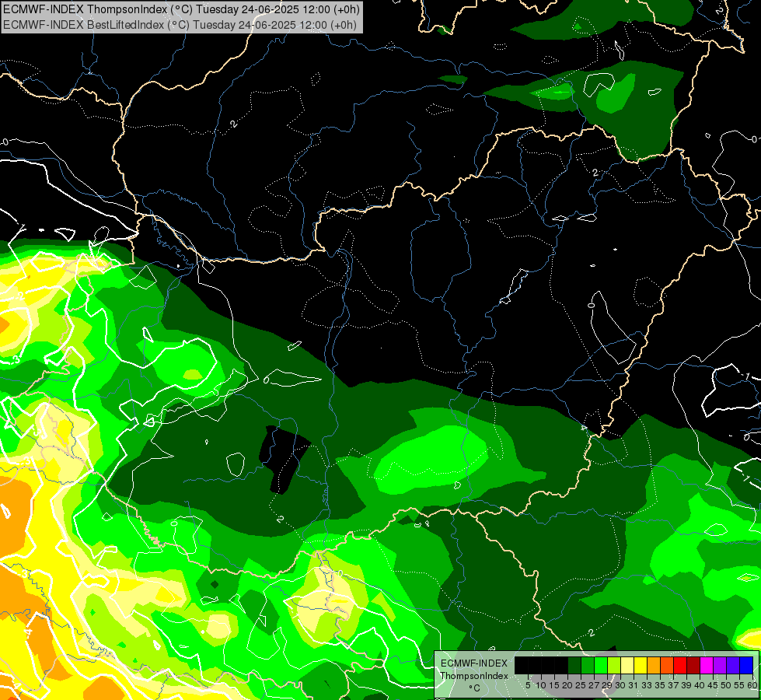Click the blue 55–60 legend swatch

pos(746,665)
